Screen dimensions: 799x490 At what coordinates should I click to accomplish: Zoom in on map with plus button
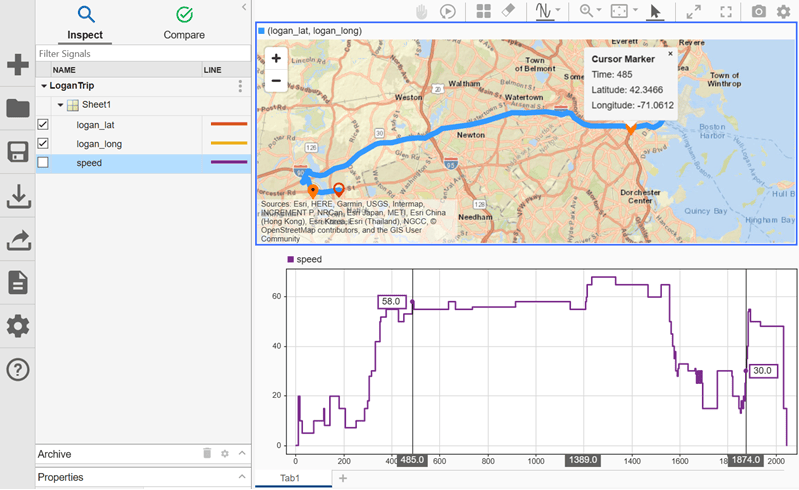(x=276, y=58)
